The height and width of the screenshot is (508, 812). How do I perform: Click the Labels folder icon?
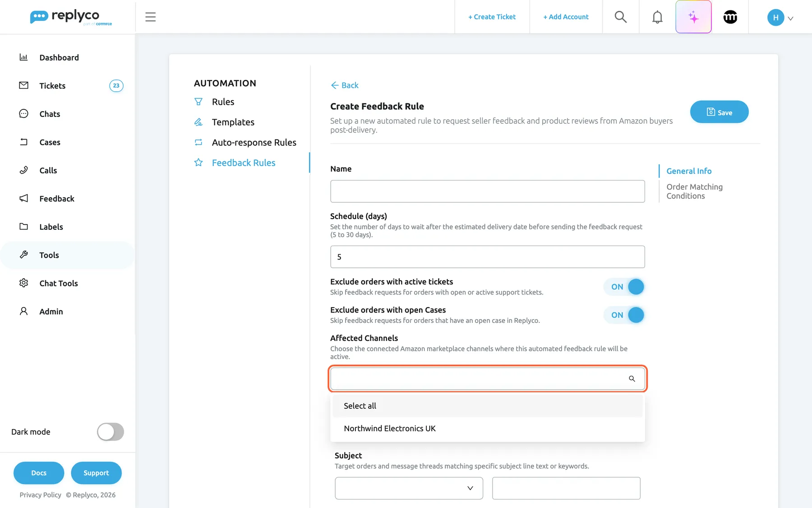tap(23, 226)
